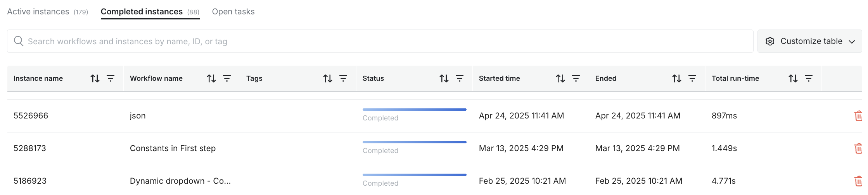The image size is (868, 195).
Task: Open filter for Workflow name column
Action: tap(227, 78)
